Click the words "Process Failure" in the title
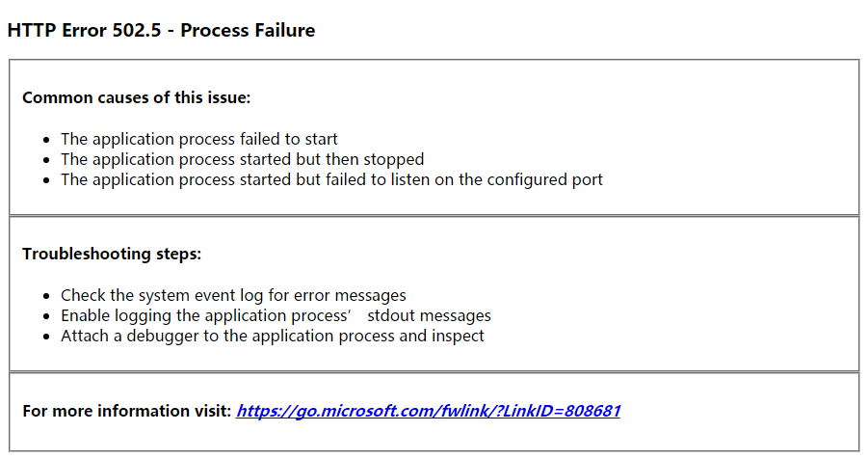Image resolution: width=868 pixels, height=459 pixels. pos(248,30)
